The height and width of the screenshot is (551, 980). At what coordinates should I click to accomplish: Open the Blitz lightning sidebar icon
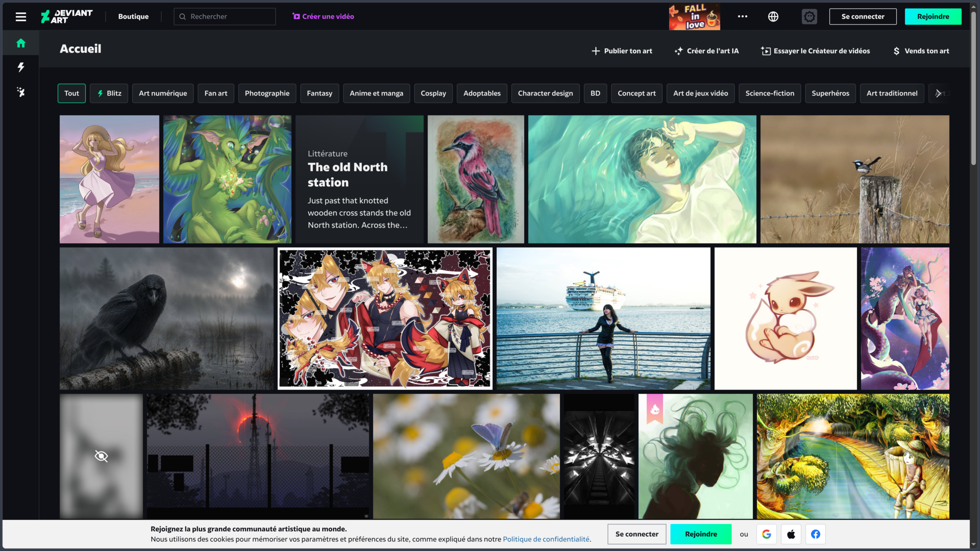coord(21,67)
